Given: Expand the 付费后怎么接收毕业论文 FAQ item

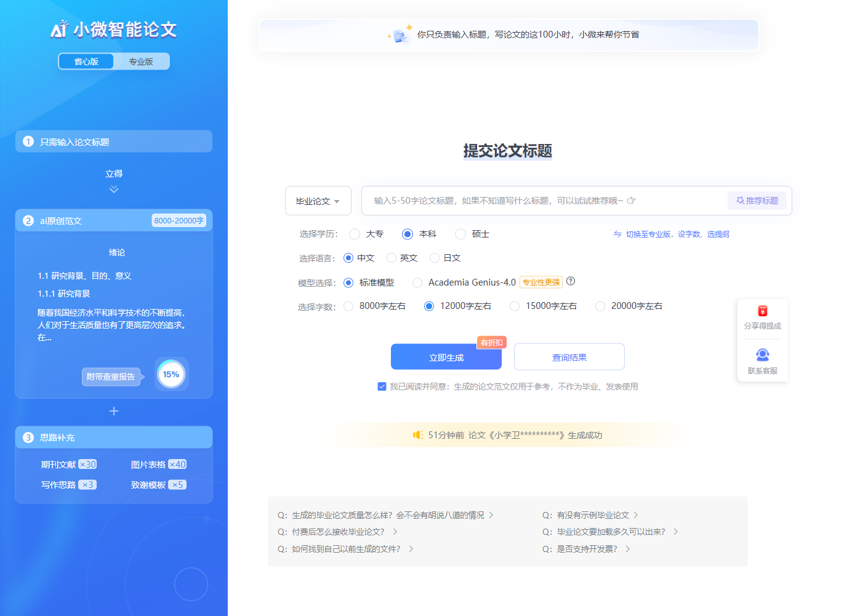Looking at the screenshot, I should [337, 532].
